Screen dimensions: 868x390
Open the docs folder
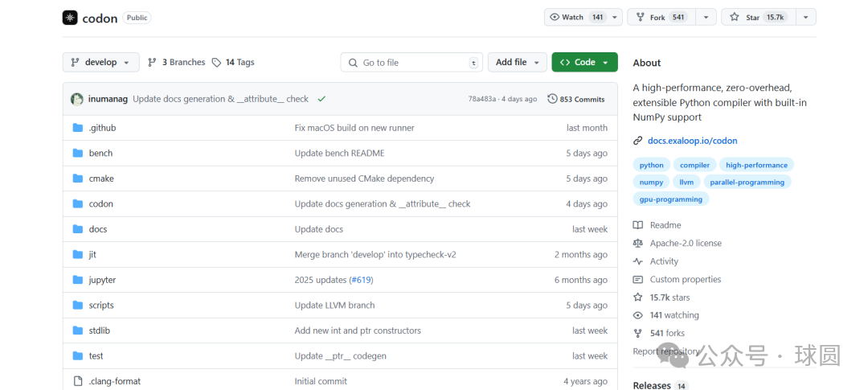pos(98,229)
